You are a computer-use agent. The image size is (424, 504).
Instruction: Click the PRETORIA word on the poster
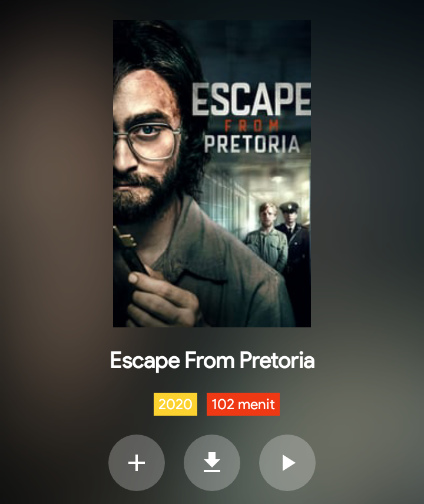click(252, 144)
